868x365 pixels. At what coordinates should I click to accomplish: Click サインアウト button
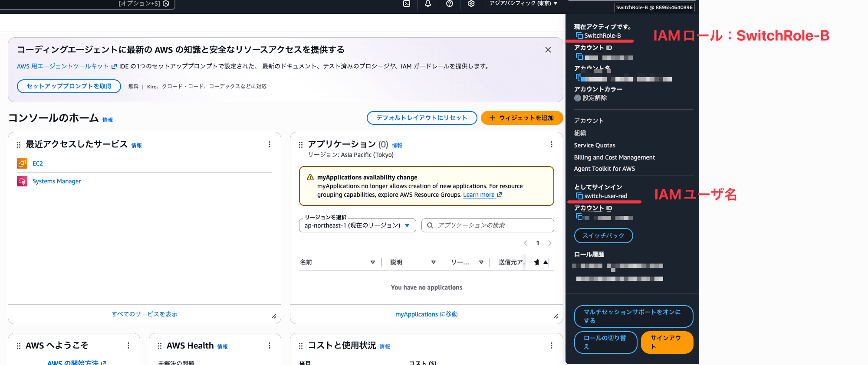pyautogui.click(x=667, y=342)
